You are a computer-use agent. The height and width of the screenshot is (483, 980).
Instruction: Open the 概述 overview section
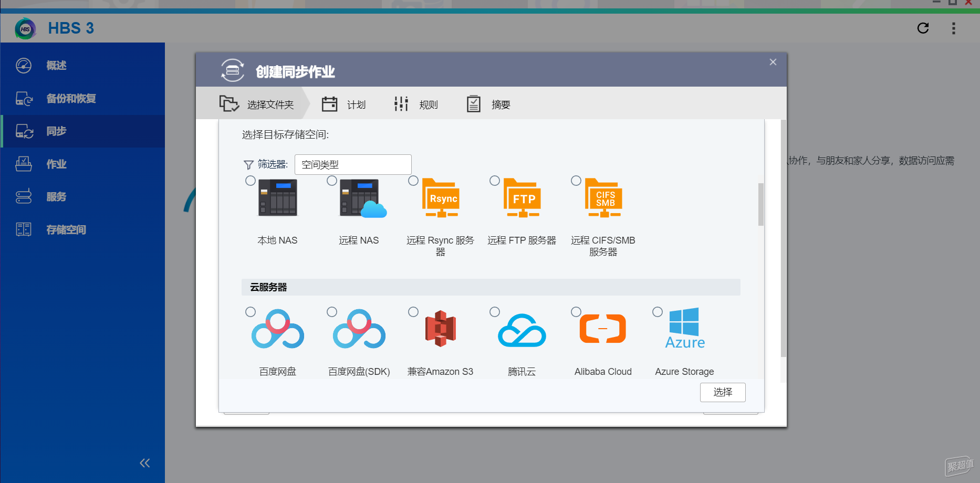82,66
